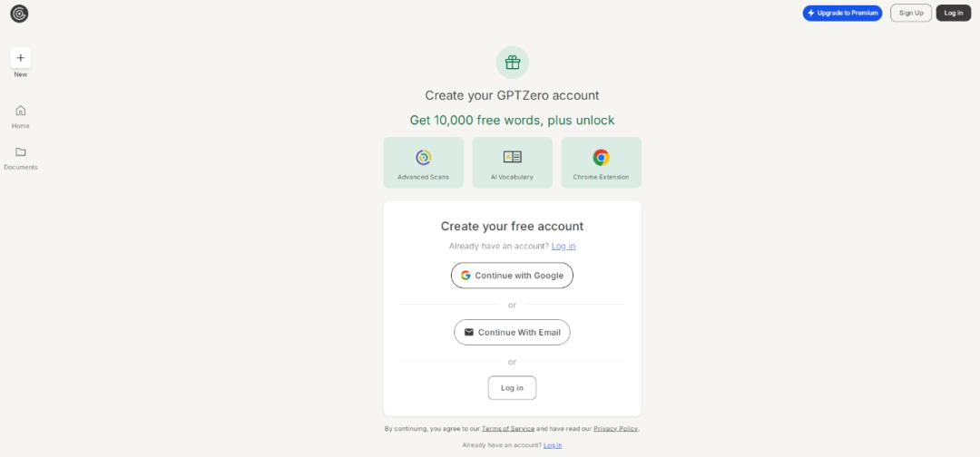This screenshot has width=980, height=457.
Task: Open the Documents folder icon
Action: point(21,152)
